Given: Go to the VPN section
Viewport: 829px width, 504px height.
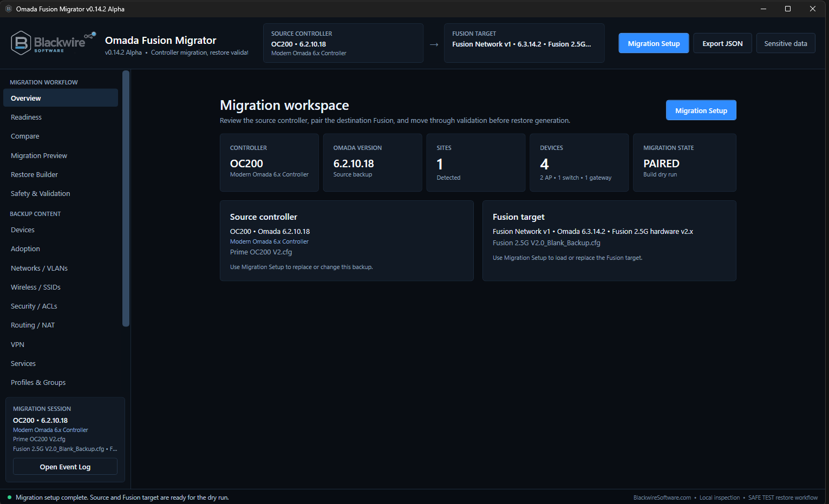Looking at the screenshot, I should point(61,344).
